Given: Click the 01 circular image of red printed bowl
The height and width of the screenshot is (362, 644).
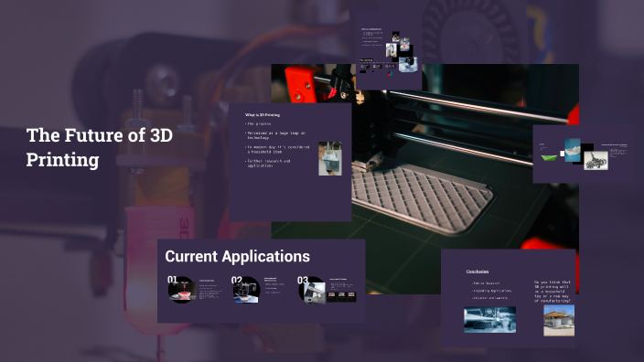Looking at the screenshot, I should (182, 290).
